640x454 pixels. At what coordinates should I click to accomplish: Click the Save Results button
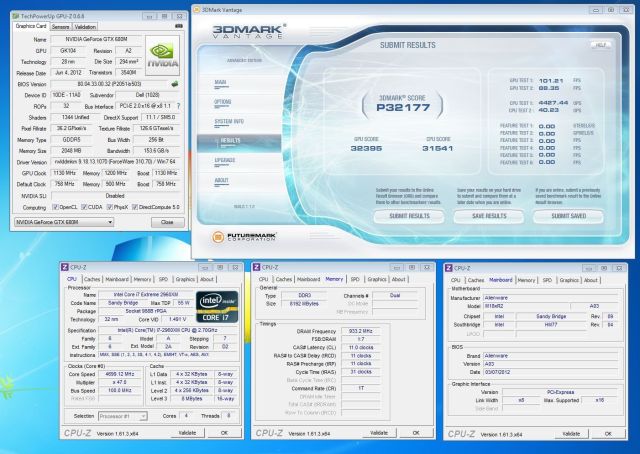pos(489,216)
